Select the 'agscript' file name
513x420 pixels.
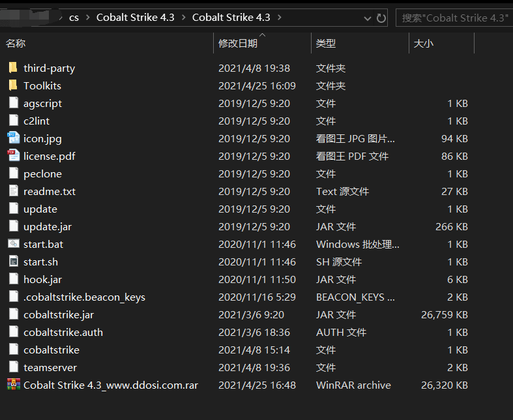point(42,104)
